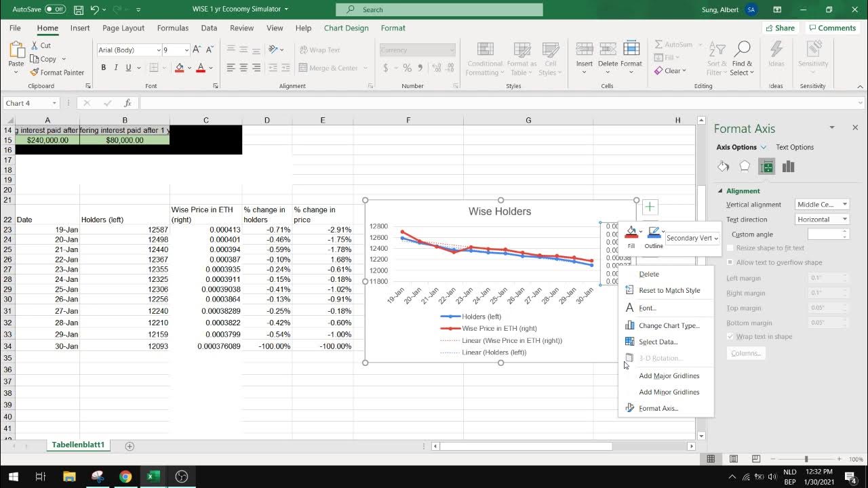Viewport: 868px width, 488px height.
Task: Toggle Bold formatting
Action: pyautogui.click(x=103, y=68)
